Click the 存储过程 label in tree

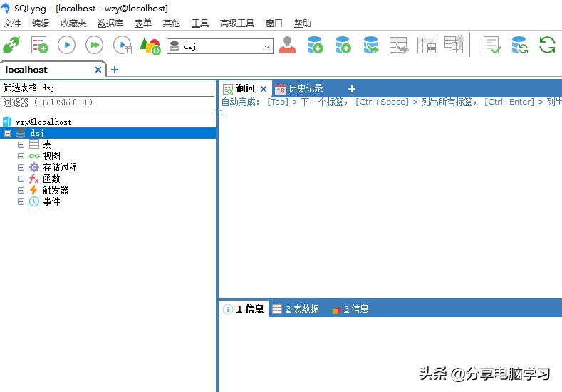pos(60,167)
